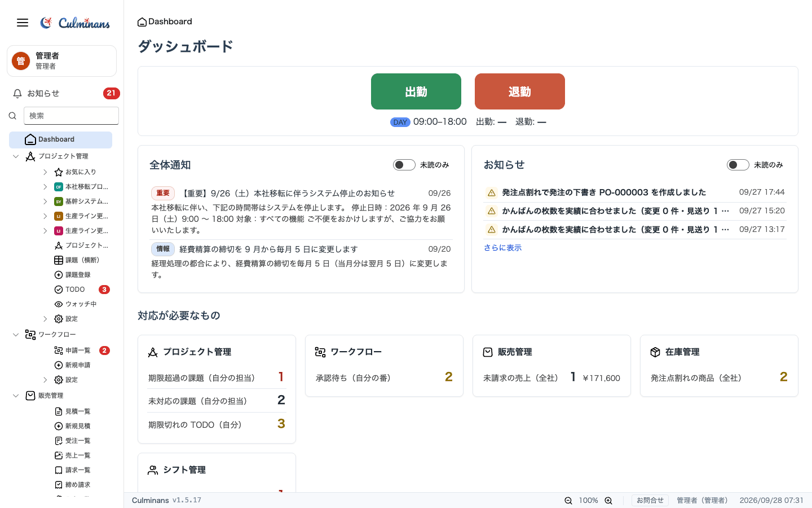Open 発注点割れの商品（全社） row

pyautogui.click(x=719, y=378)
